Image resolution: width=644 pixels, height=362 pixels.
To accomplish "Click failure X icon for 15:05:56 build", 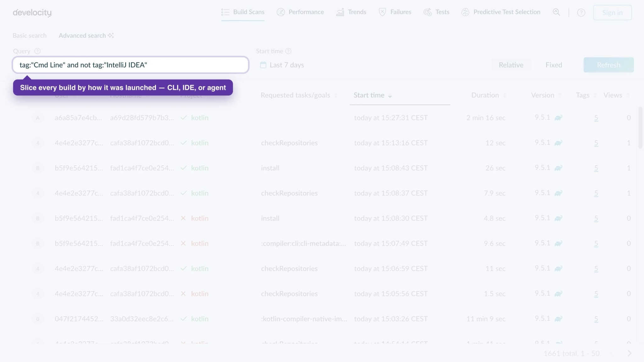I will (183, 293).
